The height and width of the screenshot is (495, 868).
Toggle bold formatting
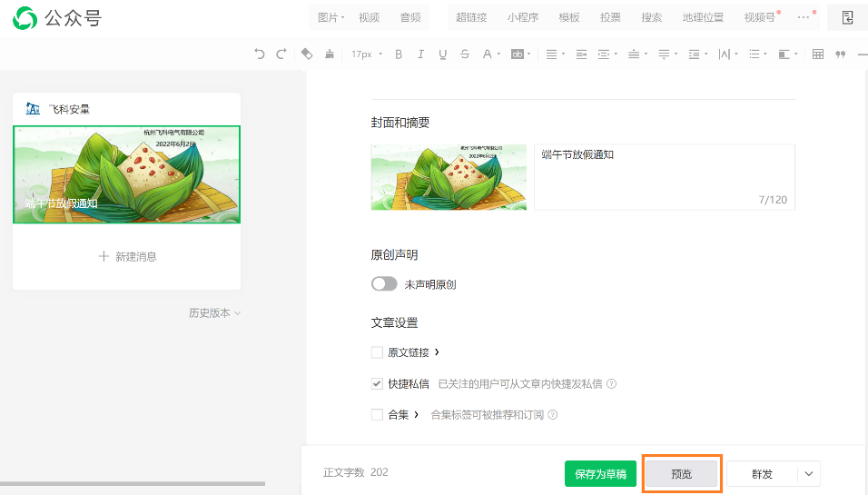click(399, 54)
